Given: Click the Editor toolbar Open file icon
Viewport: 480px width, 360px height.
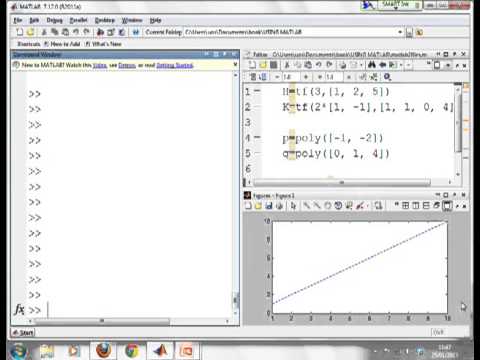Looking at the screenshot, I should click(x=263, y=65).
